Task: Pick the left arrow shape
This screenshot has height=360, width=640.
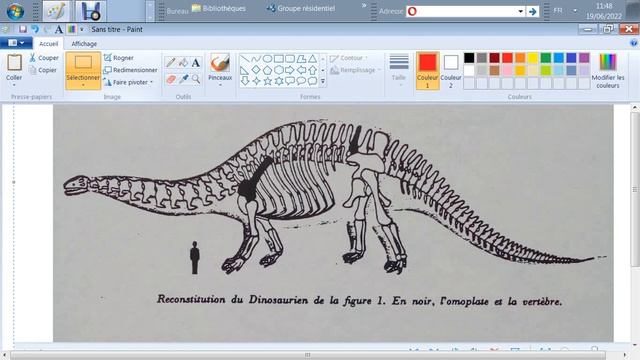Action: (301, 70)
